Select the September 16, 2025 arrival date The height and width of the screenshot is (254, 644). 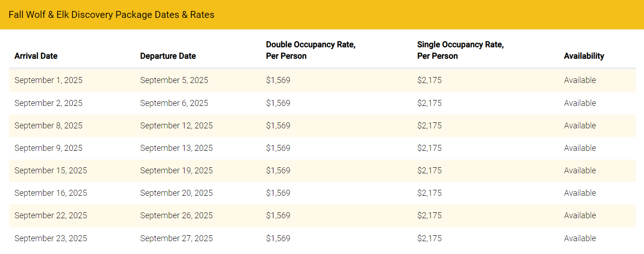pyautogui.click(x=50, y=193)
